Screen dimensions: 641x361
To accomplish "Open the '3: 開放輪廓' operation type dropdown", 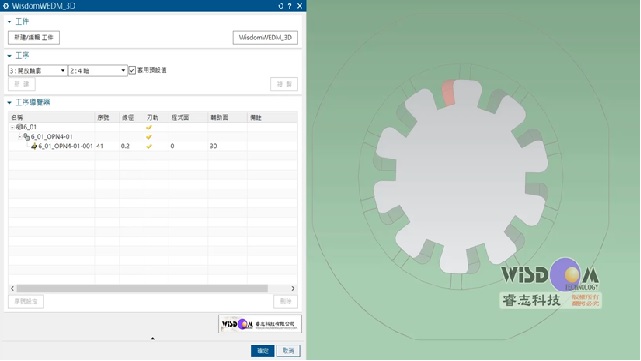I will (x=37, y=71).
